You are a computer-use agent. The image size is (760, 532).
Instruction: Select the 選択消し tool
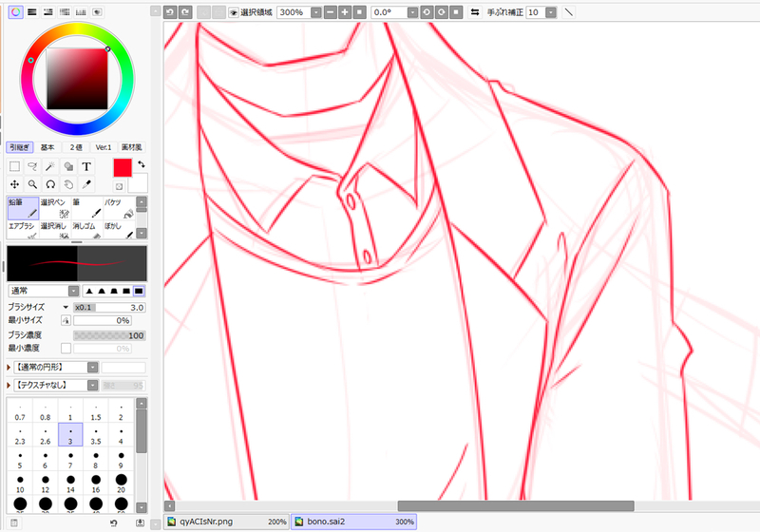click(55, 230)
